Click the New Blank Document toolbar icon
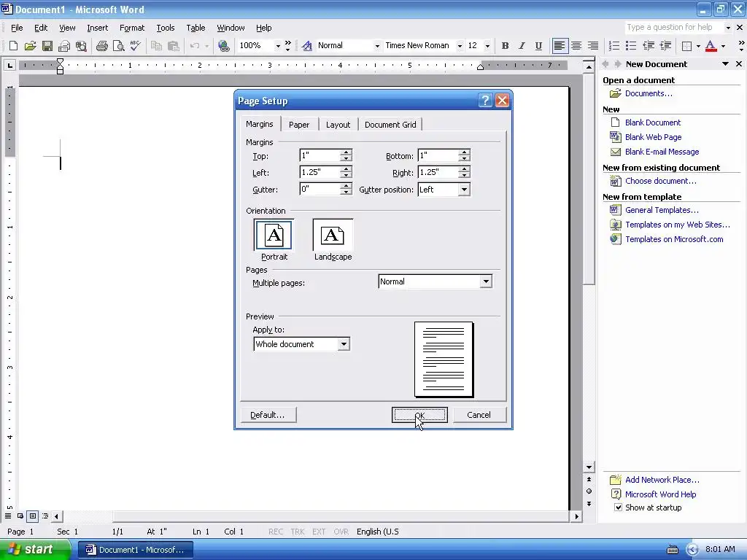Image resolution: width=747 pixels, height=560 pixels. point(13,46)
